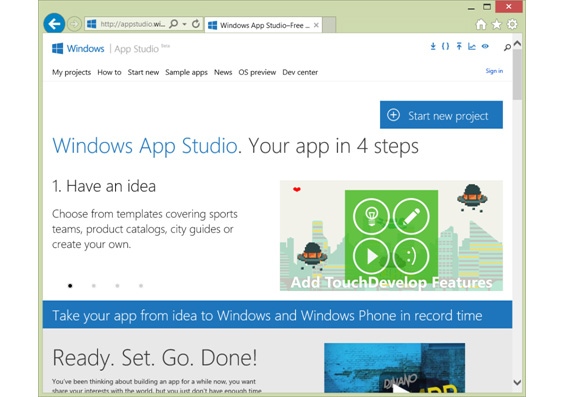Screen dimensions: 565x397
Task: Open site search with the magnifier icon
Action: (x=507, y=47)
